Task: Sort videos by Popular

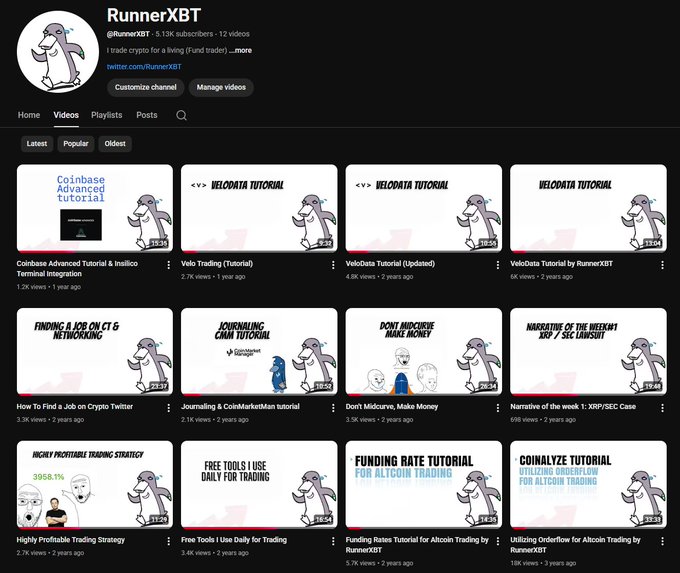Action: pos(76,144)
